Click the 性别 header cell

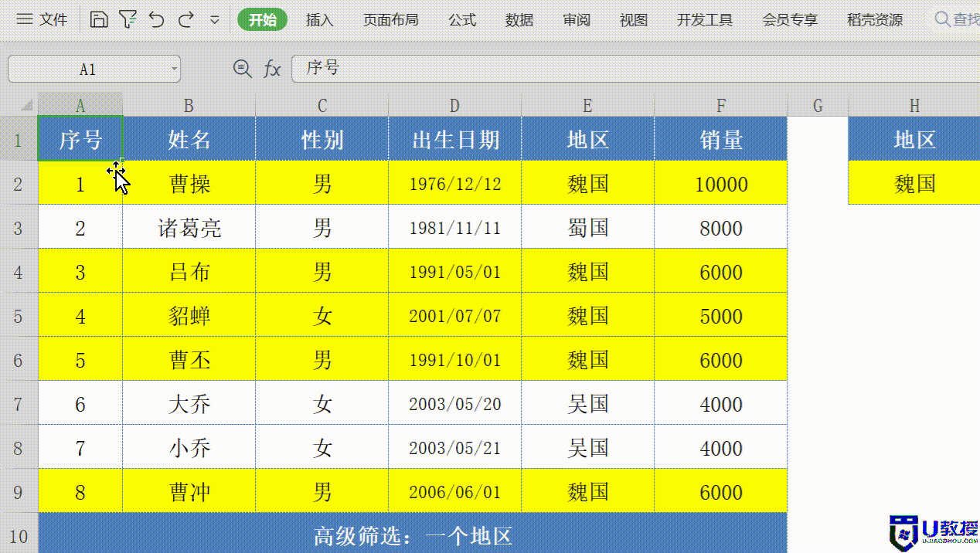tap(322, 139)
